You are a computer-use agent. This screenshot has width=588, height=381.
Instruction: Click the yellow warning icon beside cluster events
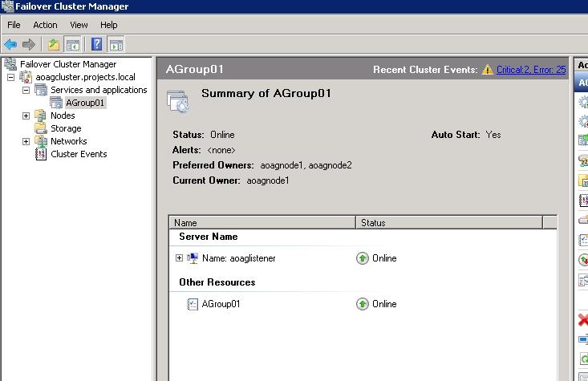click(487, 70)
